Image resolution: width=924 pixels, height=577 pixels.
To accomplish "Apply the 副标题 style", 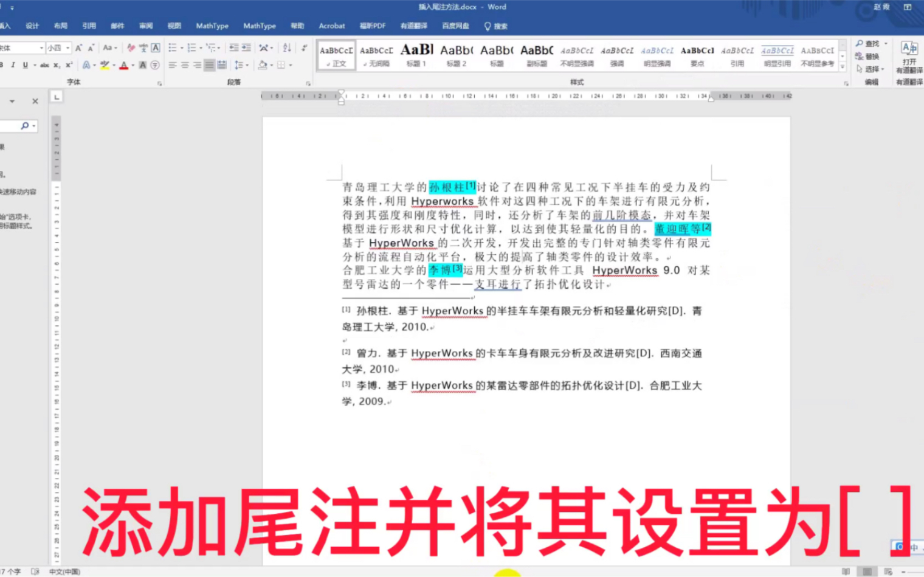I will click(x=537, y=55).
